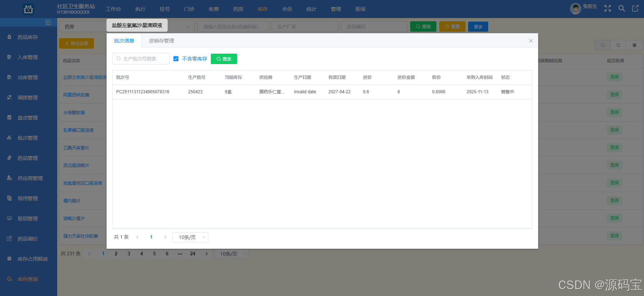
Task: Click the 库存占用释放 sidebar icon
Action: coord(9,259)
